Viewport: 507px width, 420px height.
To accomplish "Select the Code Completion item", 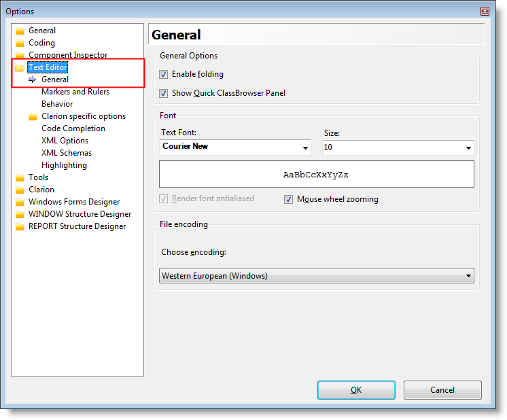I will click(x=73, y=128).
